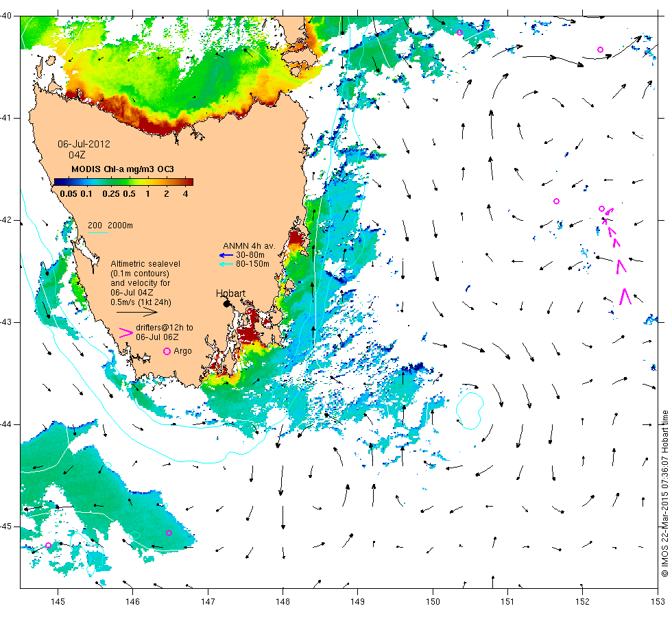Click the magenta drifter legend arrowhead
Viewport: 672px width, 617px height.
(125, 333)
